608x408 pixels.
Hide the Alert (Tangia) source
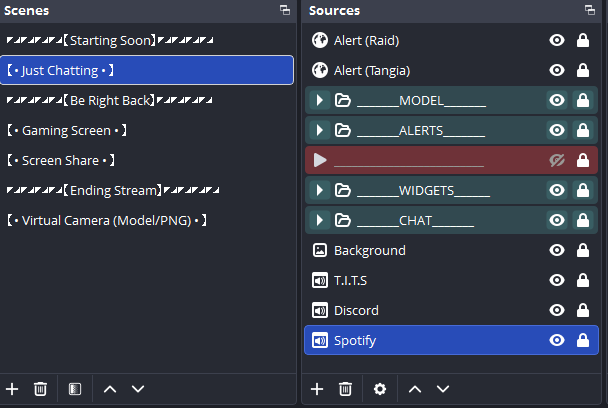(557, 70)
